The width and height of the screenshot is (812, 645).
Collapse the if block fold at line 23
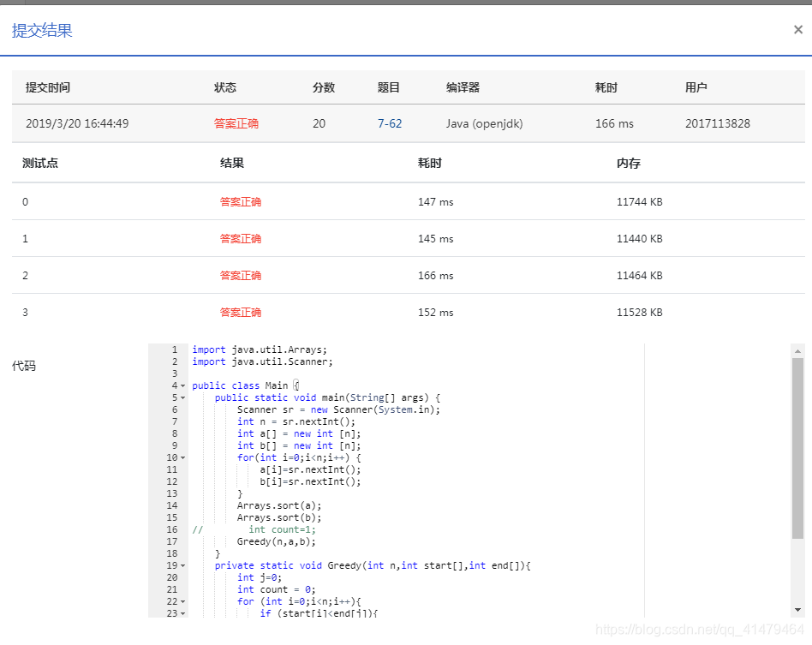pos(182,613)
